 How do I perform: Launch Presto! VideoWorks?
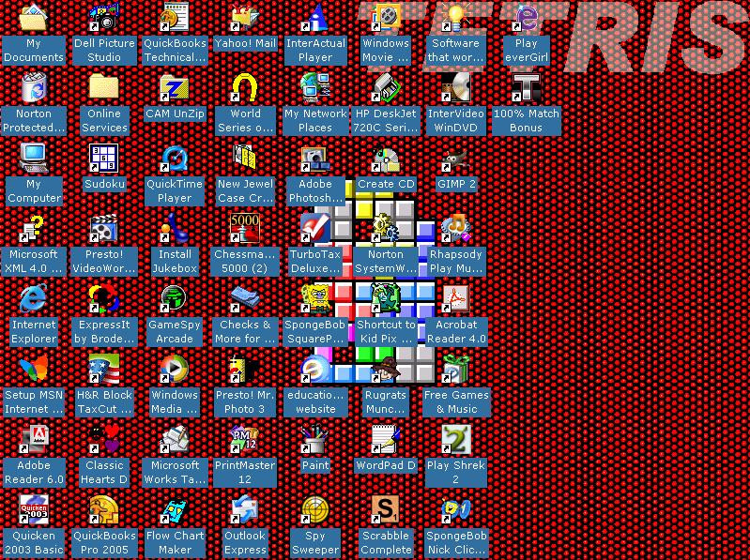coord(104,228)
